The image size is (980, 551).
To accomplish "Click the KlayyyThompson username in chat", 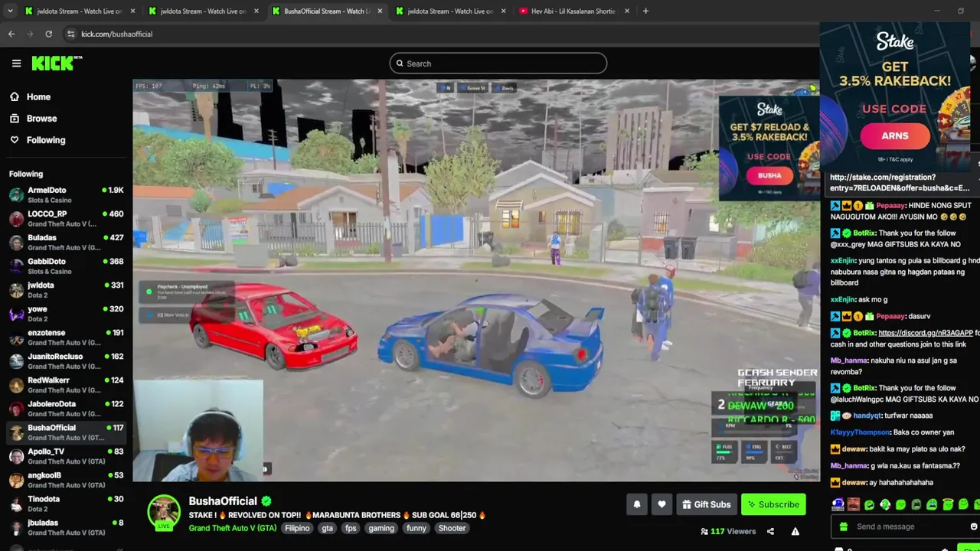I will (860, 432).
